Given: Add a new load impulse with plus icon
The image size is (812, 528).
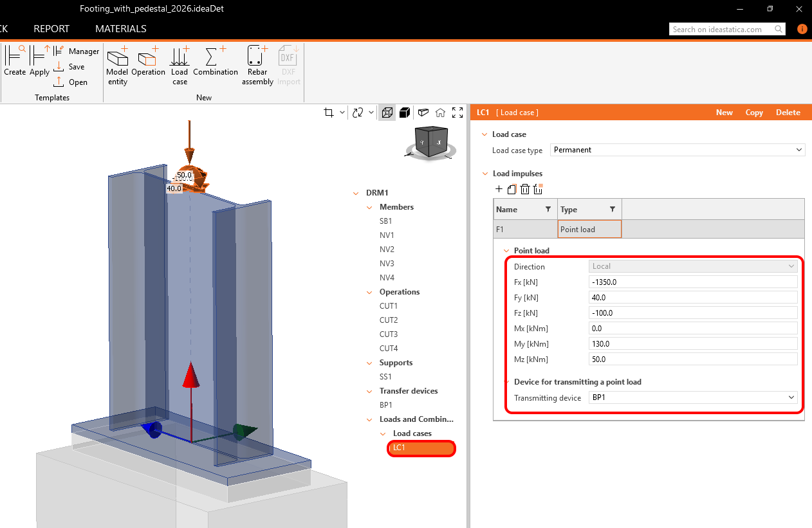Looking at the screenshot, I should pyautogui.click(x=499, y=189).
